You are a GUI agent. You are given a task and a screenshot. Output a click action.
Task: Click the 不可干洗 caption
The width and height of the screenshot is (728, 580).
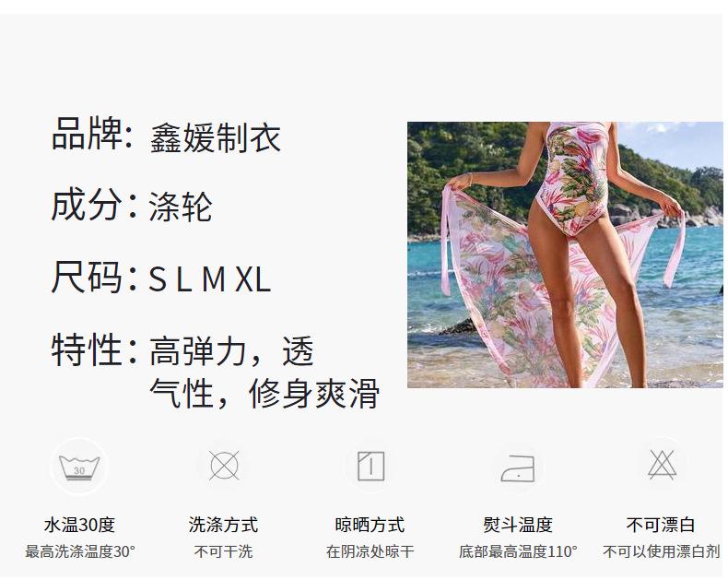(223, 551)
